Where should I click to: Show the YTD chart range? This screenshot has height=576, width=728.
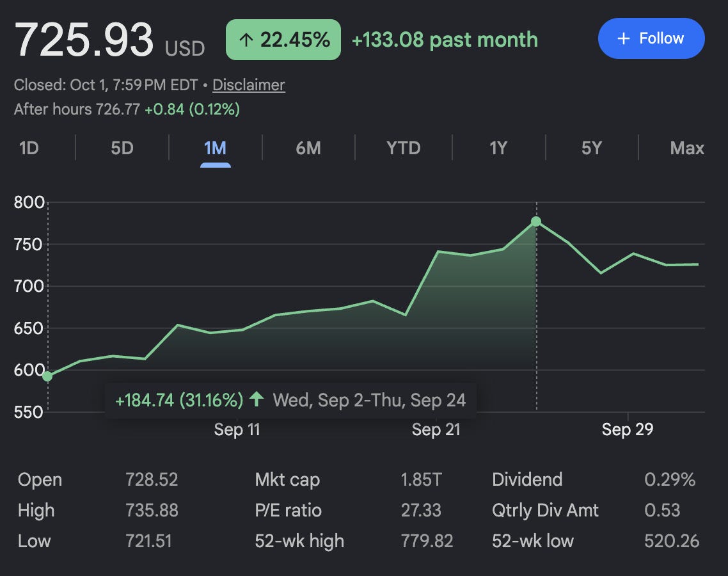[404, 148]
